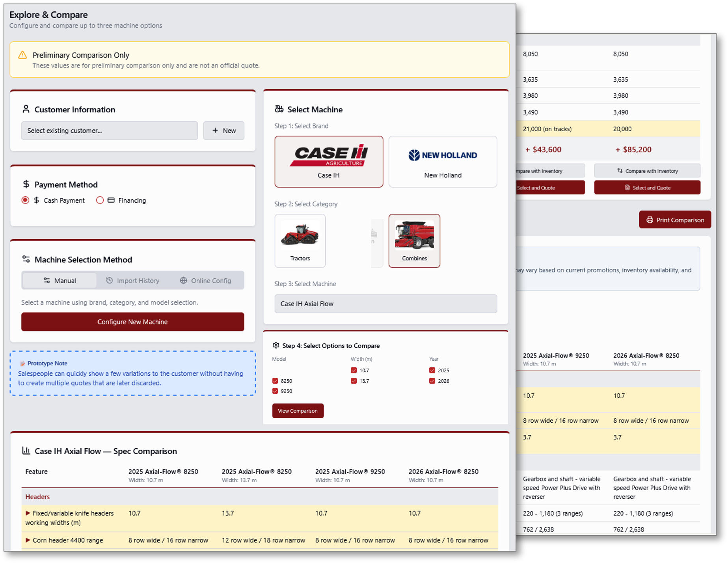Uncheck the 10.7 width checkbox
Viewport: 728px width, 563px height.
(354, 370)
